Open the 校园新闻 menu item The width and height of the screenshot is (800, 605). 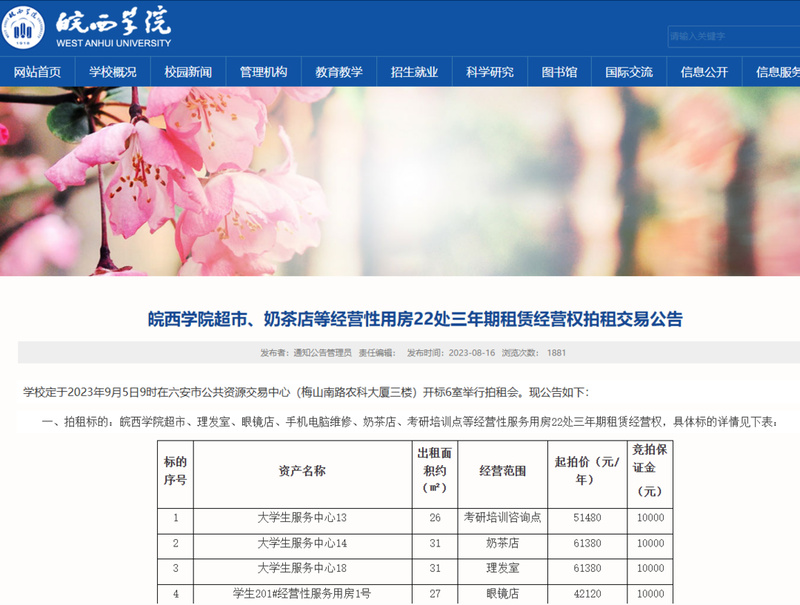[x=188, y=72]
